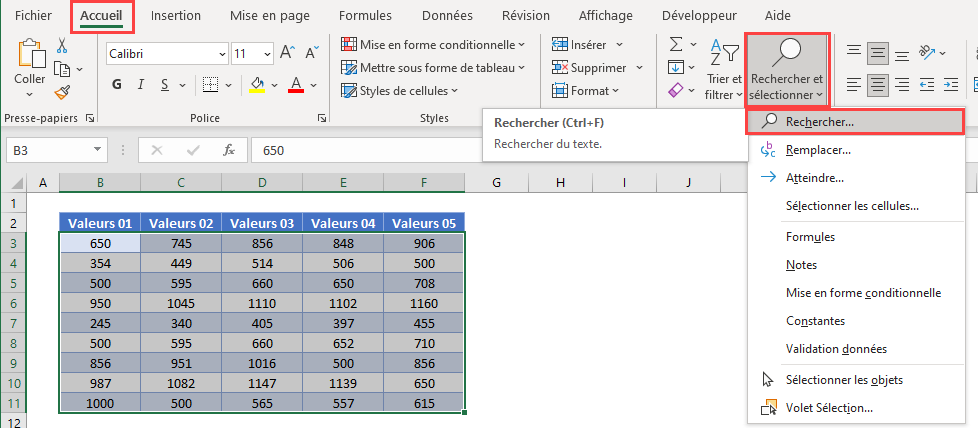Click Rechercher et sélectionner button
The height and width of the screenshot is (428, 978).
pos(787,69)
